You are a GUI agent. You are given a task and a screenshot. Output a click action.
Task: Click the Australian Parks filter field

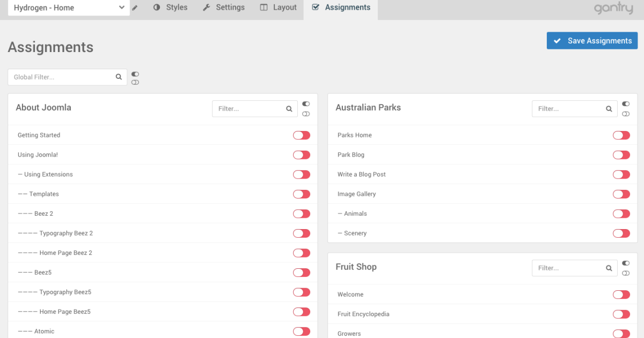568,109
